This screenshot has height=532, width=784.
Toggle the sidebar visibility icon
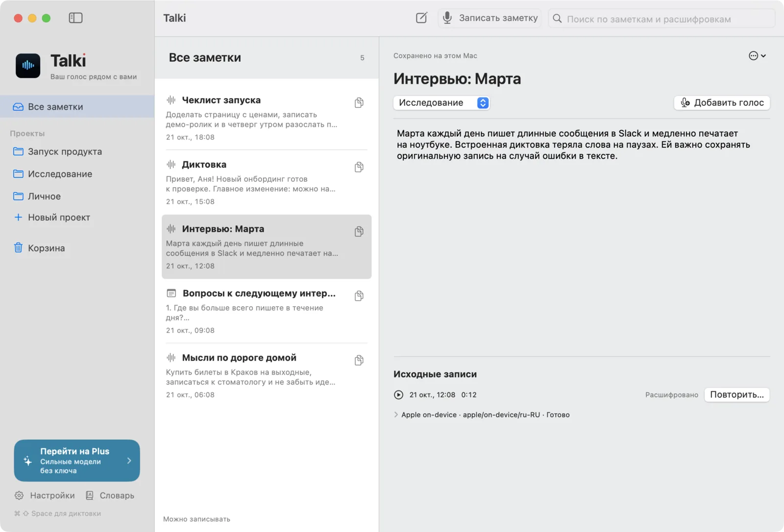pos(75,18)
